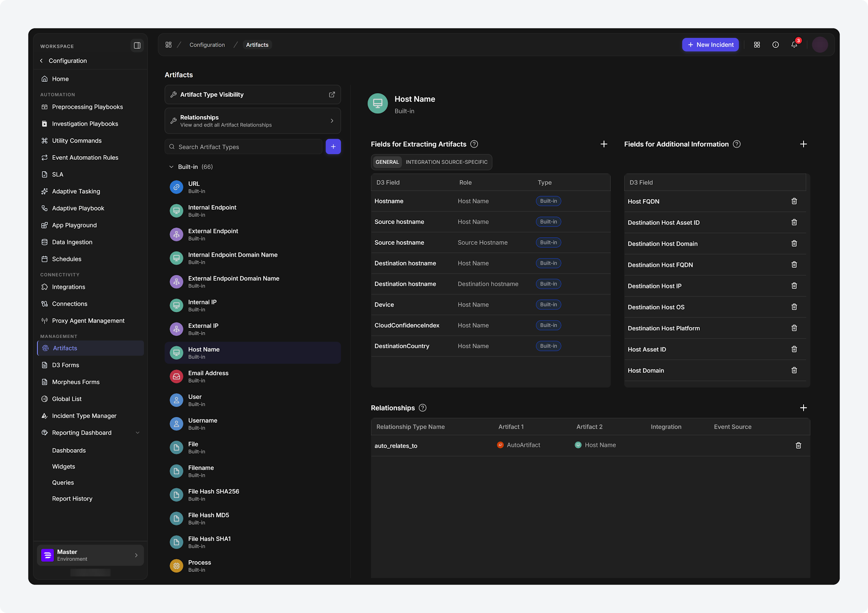Add new artifact type with plus button

coord(333,147)
